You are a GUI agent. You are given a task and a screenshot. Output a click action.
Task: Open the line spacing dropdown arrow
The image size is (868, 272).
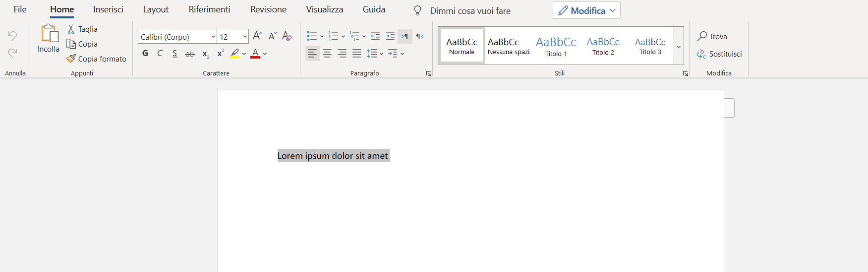(x=381, y=54)
